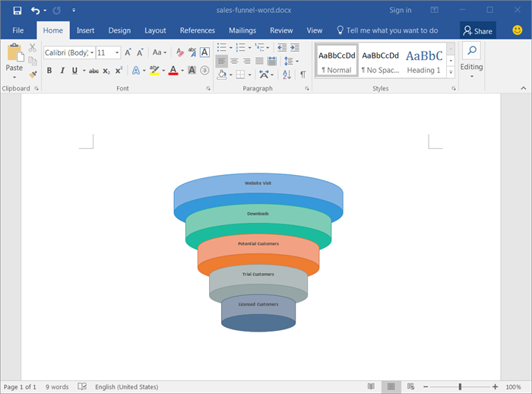Click the Clear All Formatting icon
The image size is (532, 394).
180,52
